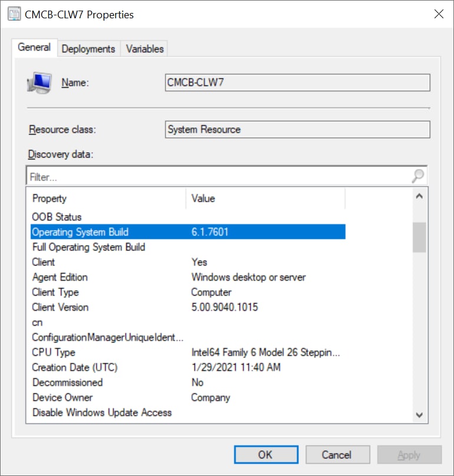Click the Company value for Device Owner
This screenshot has height=476, width=454.
210,398
